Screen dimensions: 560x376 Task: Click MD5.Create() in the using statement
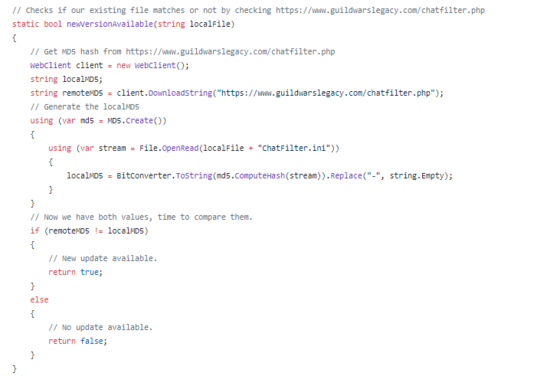click(137, 120)
